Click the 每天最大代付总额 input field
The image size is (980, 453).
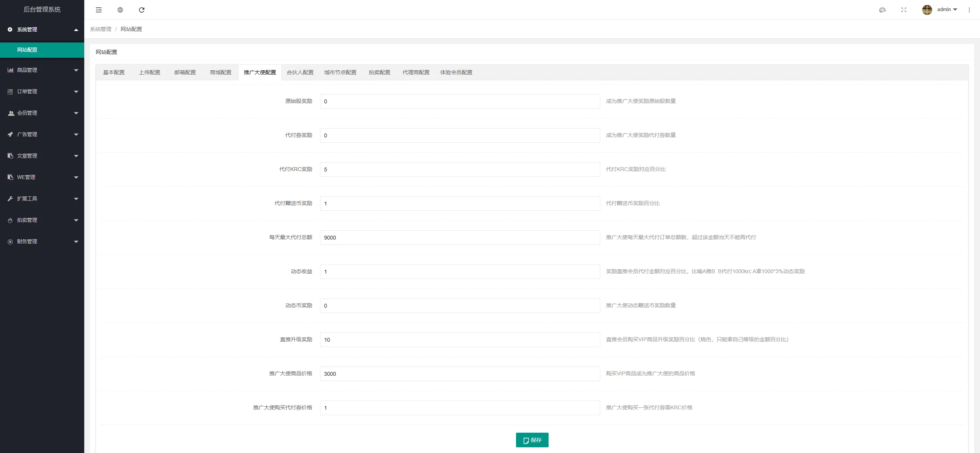[x=460, y=238]
